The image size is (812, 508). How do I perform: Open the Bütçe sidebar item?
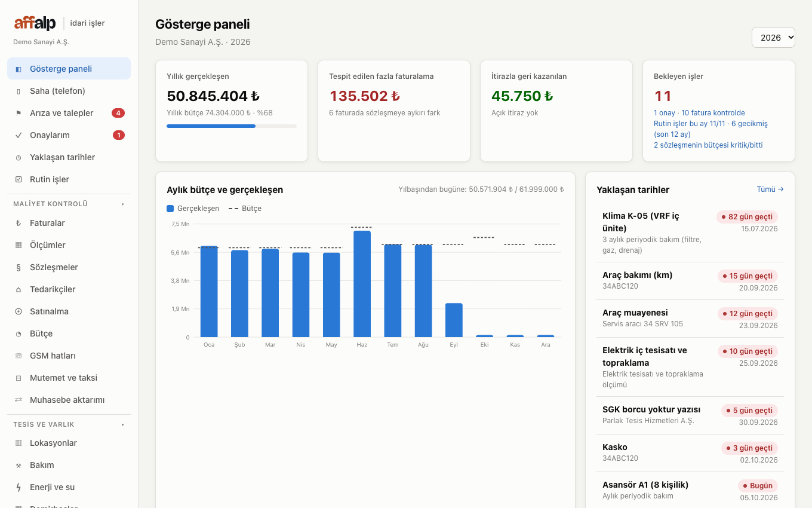[x=69, y=333]
